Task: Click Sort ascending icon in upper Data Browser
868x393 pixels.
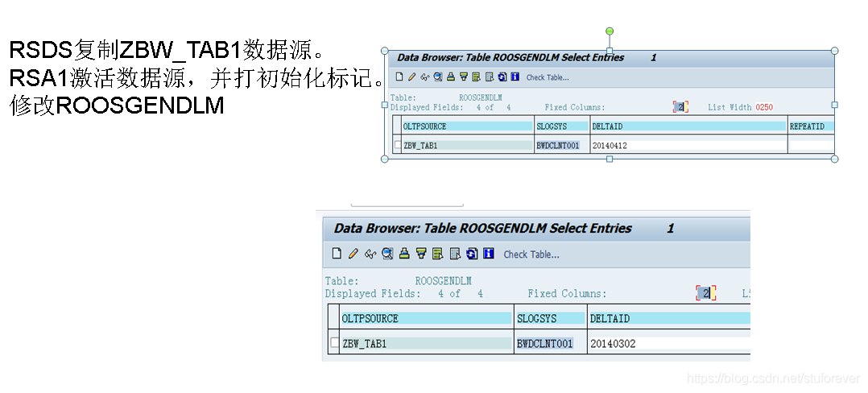Action: 451,77
